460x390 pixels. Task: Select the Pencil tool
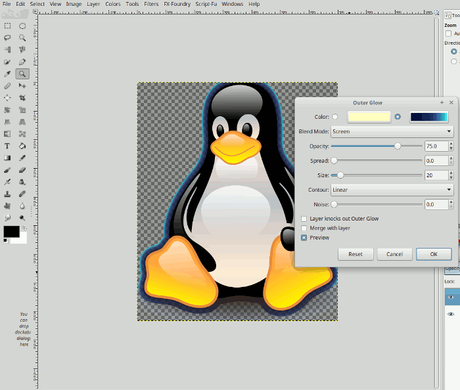[x=22, y=158]
